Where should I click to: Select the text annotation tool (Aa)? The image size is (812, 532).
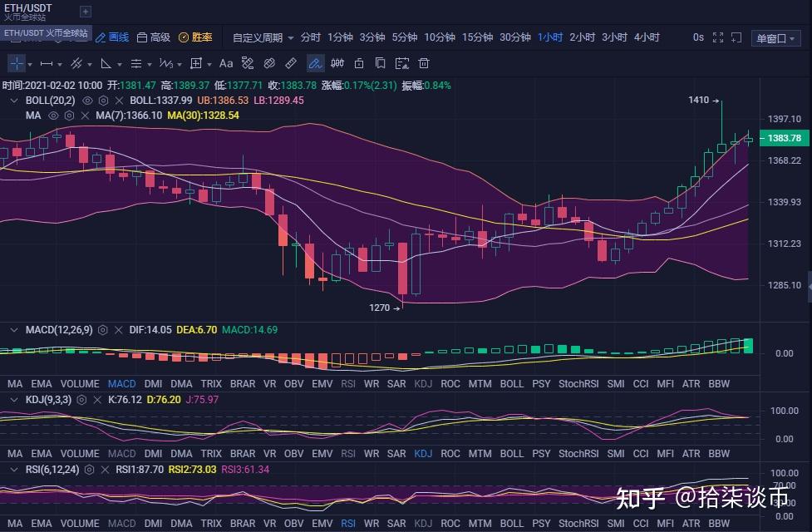click(x=226, y=63)
